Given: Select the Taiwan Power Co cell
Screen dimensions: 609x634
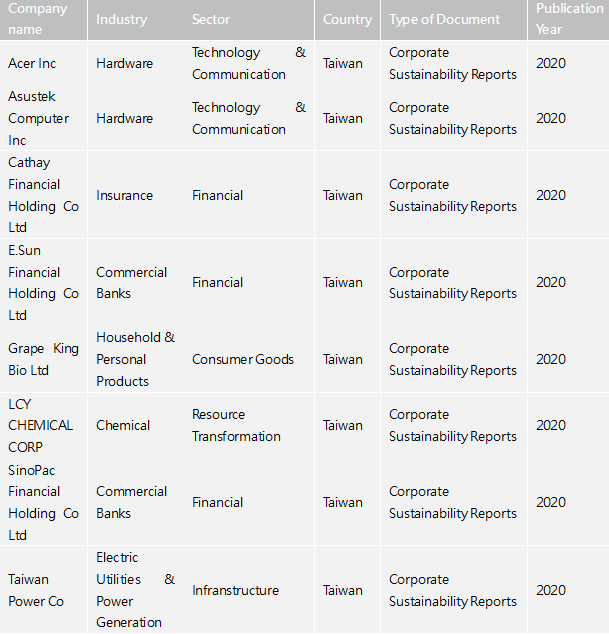Looking at the screenshot, I should (x=36, y=590).
